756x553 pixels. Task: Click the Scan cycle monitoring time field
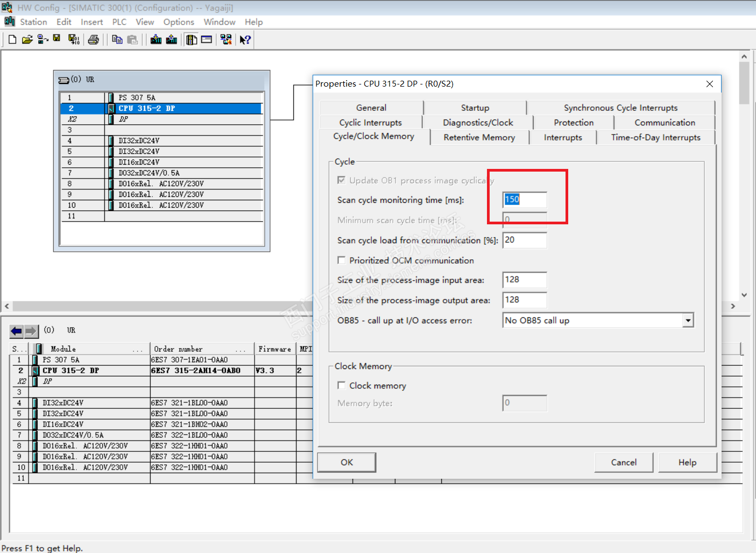click(525, 200)
